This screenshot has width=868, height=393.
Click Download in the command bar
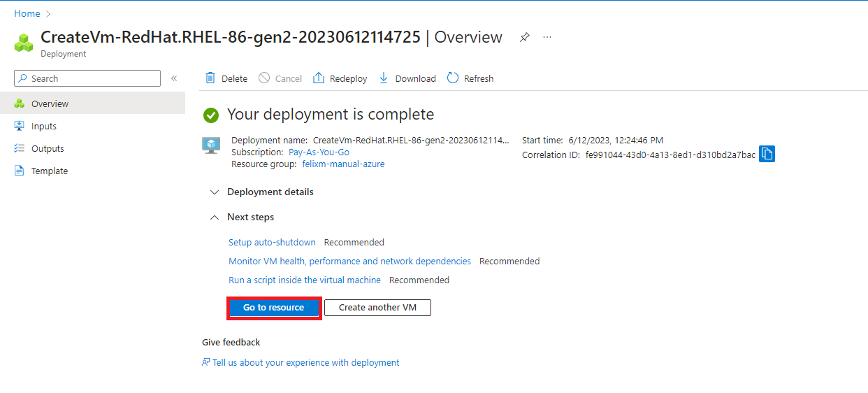pyautogui.click(x=407, y=78)
